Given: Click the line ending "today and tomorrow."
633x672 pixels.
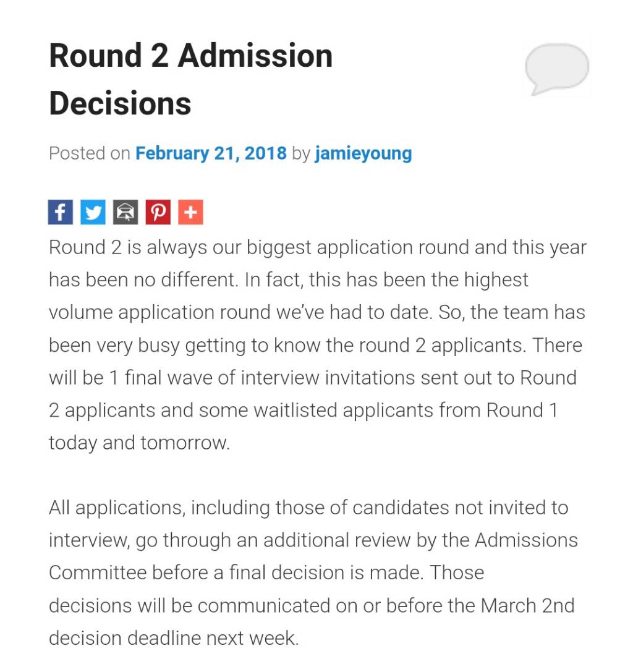Looking at the screenshot, I should (139, 443).
